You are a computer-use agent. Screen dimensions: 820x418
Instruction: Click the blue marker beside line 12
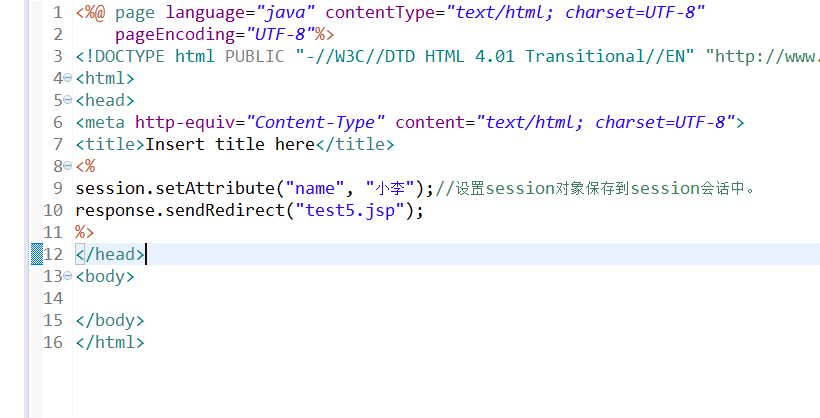37,254
